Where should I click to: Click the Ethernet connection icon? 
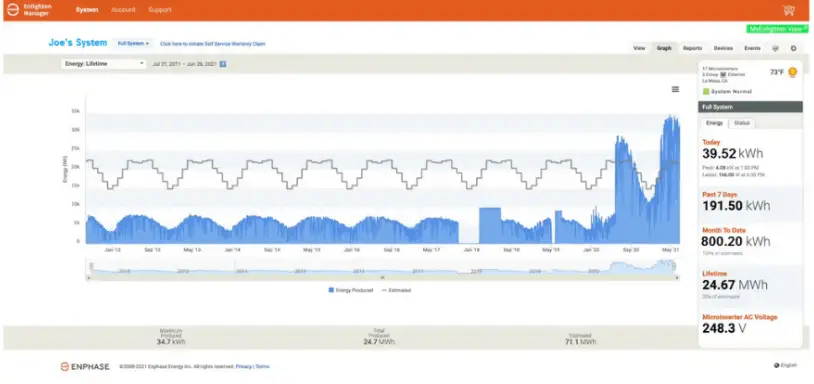(723, 75)
